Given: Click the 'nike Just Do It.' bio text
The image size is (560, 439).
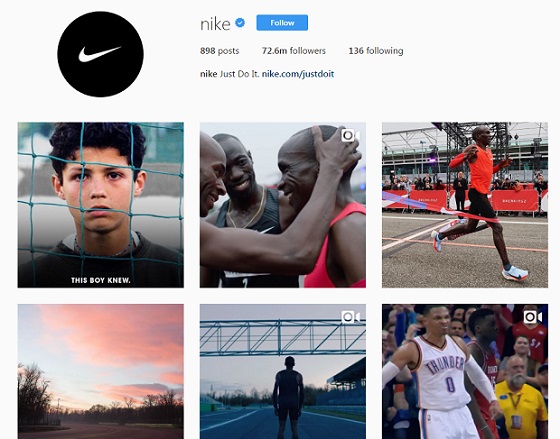Looking at the screenshot, I should (x=230, y=74).
